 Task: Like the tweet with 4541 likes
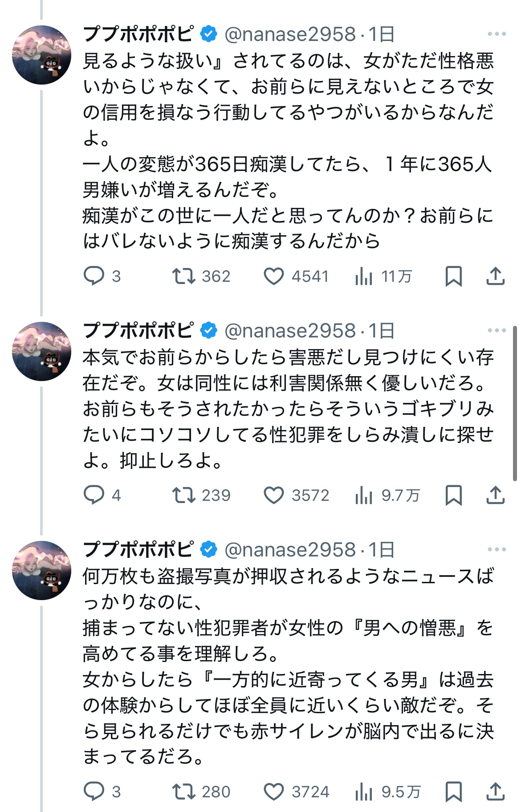tap(274, 276)
